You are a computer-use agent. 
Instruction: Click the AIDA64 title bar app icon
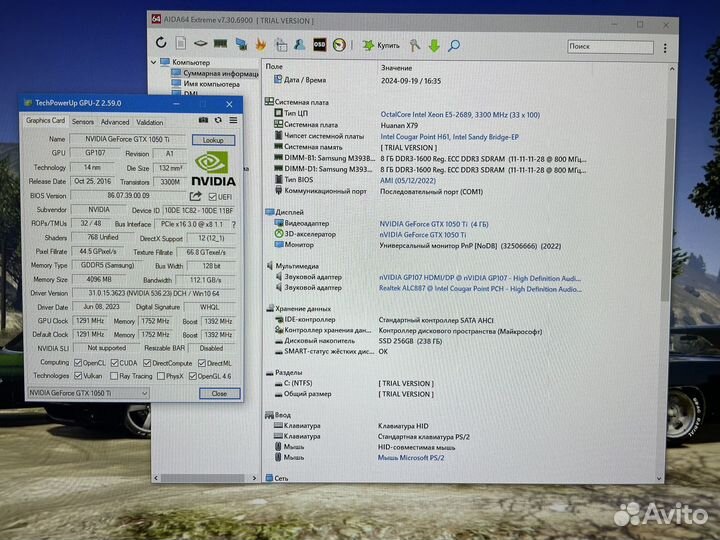coord(156,19)
